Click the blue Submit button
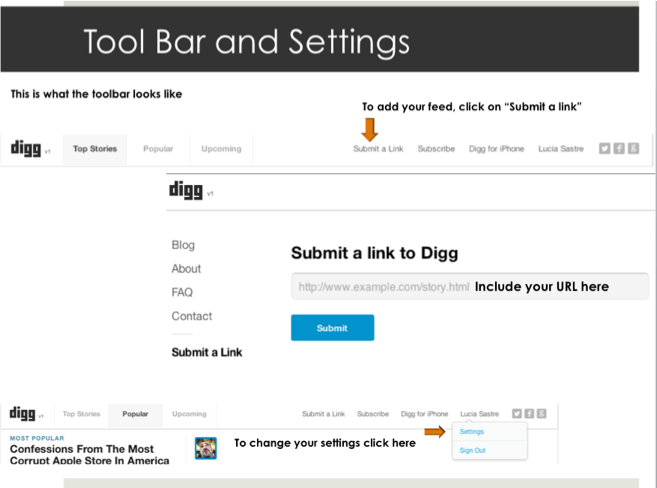Screen dimensions: 657x488 pyautogui.click(x=332, y=328)
